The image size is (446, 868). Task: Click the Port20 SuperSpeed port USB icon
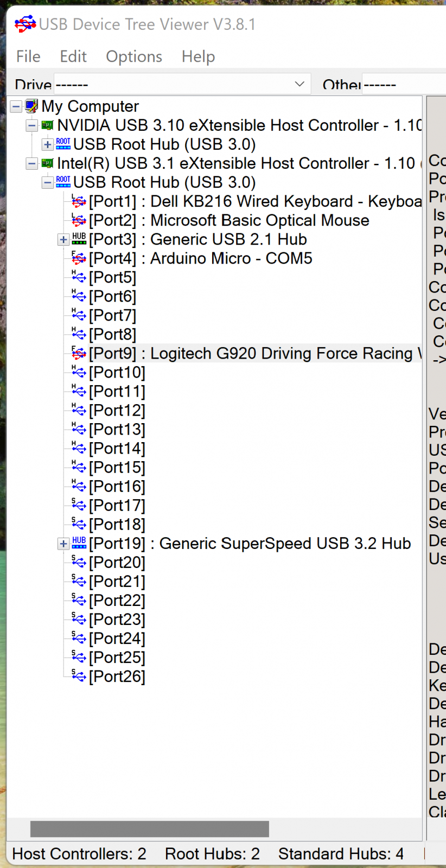[x=79, y=562]
